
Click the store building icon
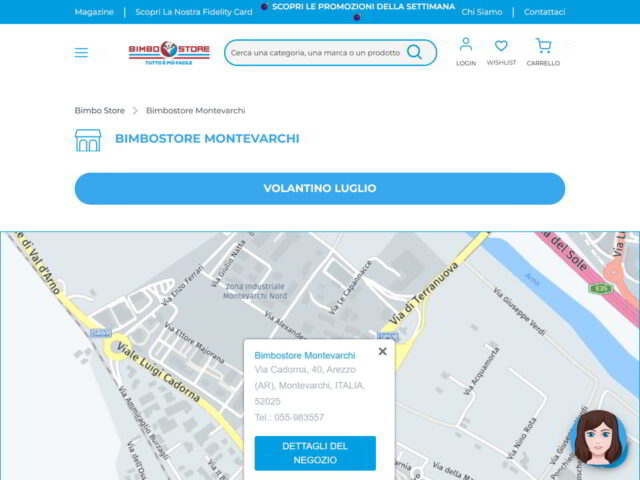(88, 140)
